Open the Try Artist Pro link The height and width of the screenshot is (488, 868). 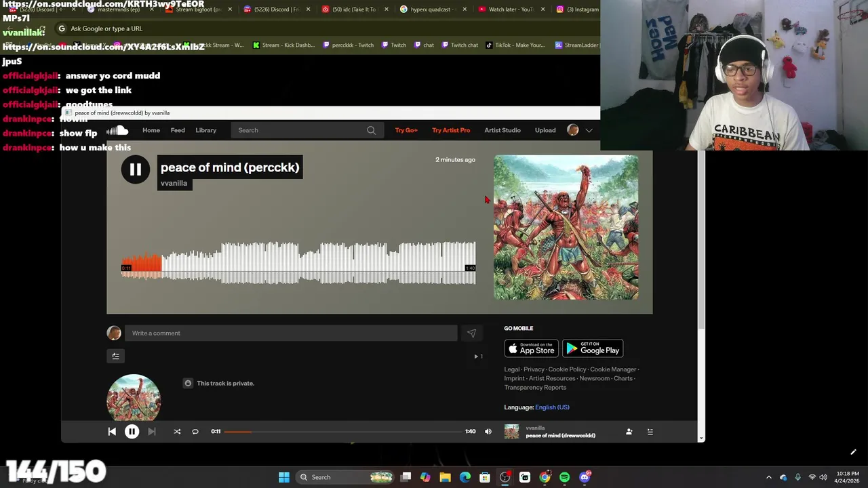click(451, 130)
